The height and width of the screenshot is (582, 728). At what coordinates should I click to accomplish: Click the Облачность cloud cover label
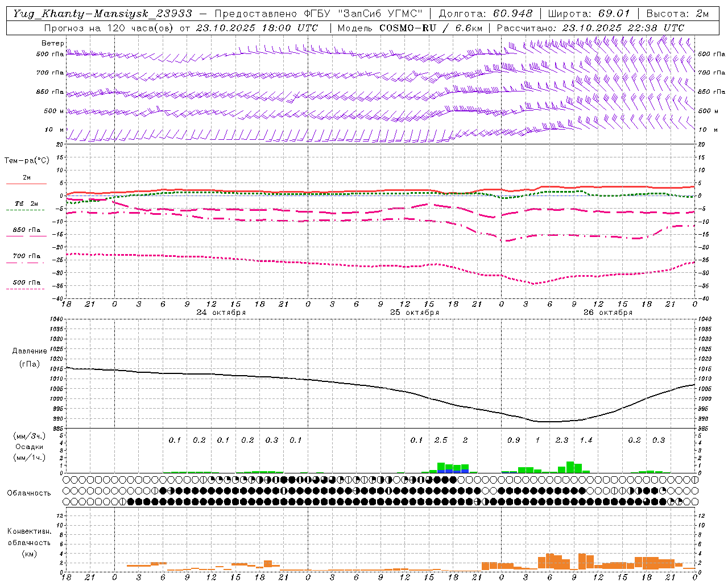(x=29, y=493)
